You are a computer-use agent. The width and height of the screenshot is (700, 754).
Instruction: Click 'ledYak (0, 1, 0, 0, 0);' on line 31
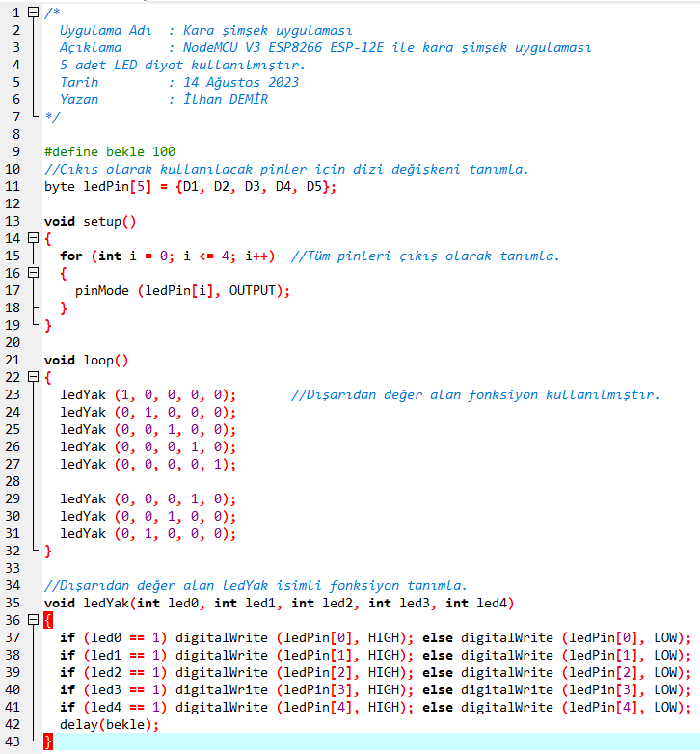148,534
